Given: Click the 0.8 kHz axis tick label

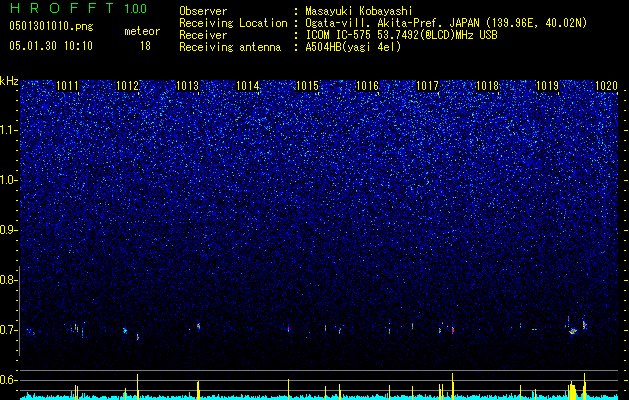Looking at the screenshot, I should click(x=8, y=280).
